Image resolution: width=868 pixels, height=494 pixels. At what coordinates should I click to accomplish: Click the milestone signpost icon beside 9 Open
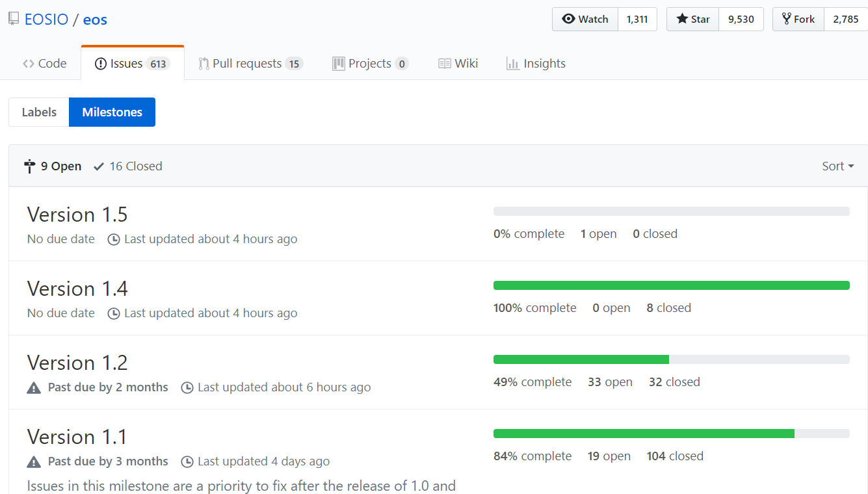click(x=29, y=166)
